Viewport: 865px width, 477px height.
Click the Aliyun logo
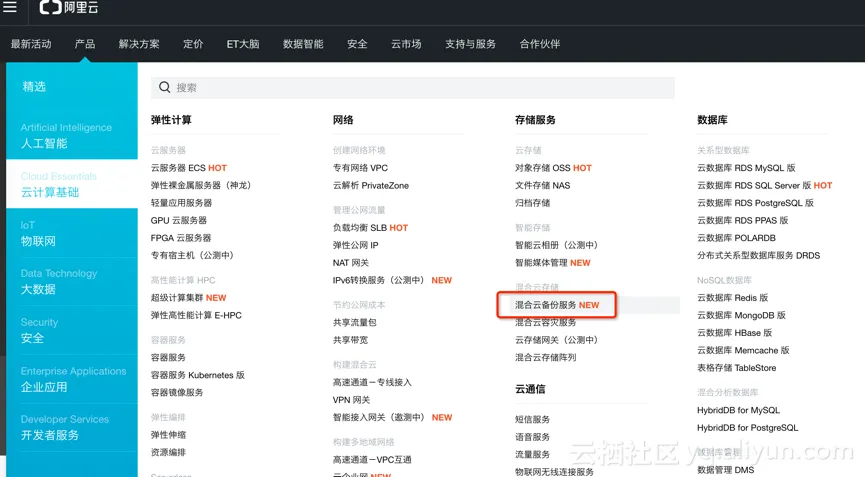pyautogui.click(x=69, y=7)
